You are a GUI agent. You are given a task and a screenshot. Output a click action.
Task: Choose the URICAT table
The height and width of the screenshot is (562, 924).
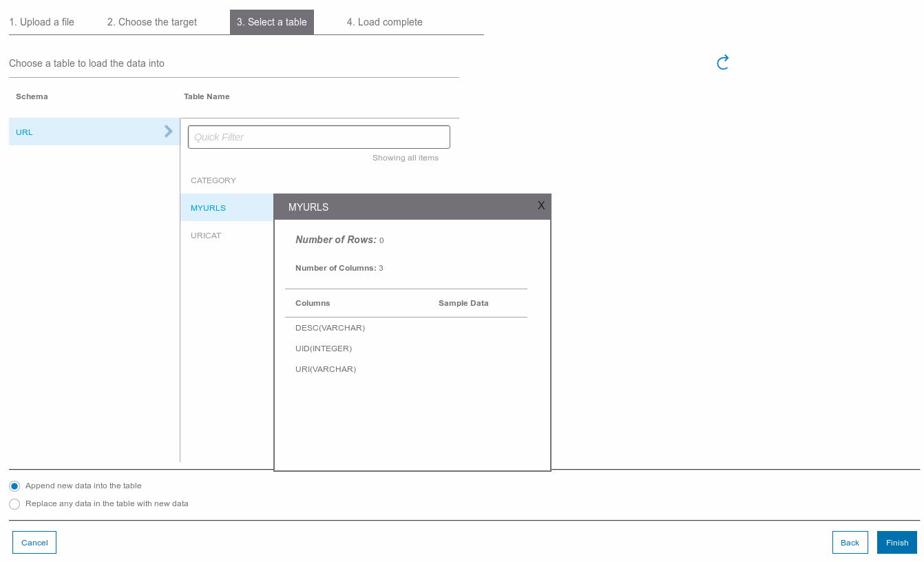206,236
